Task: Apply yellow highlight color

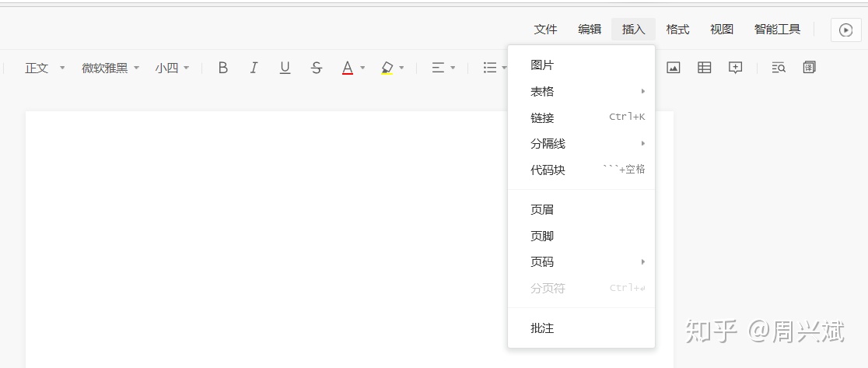Action: tap(387, 68)
